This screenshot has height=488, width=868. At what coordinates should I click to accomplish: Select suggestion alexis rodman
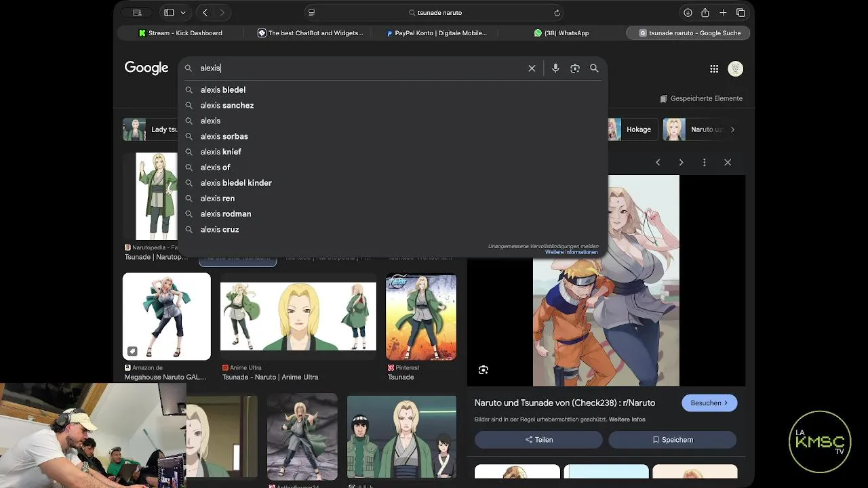393,214
